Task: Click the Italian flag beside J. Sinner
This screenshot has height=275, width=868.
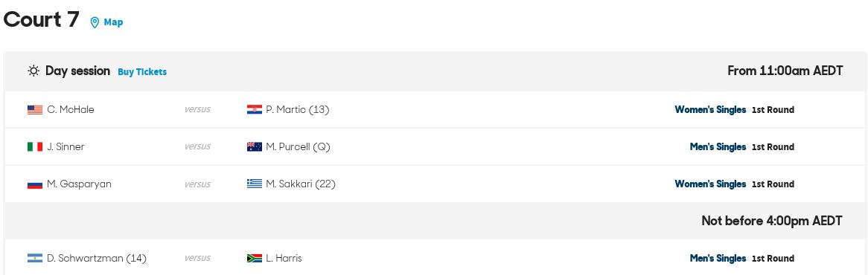Action: tap(35, 147)
